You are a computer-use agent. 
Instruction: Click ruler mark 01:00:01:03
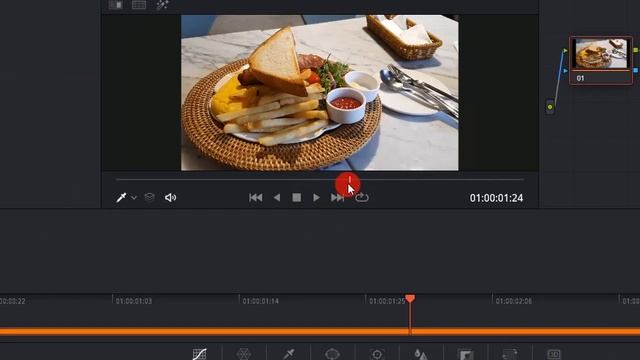click(x=133, y=301)
